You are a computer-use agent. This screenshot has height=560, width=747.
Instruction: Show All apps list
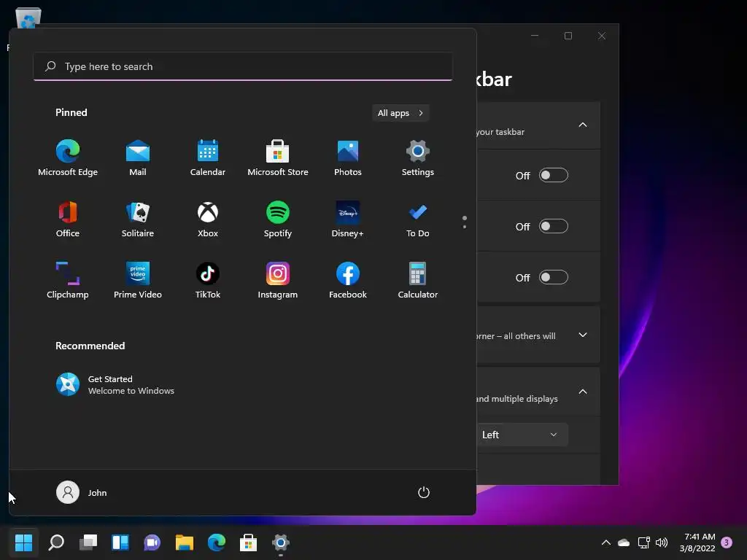400,113
